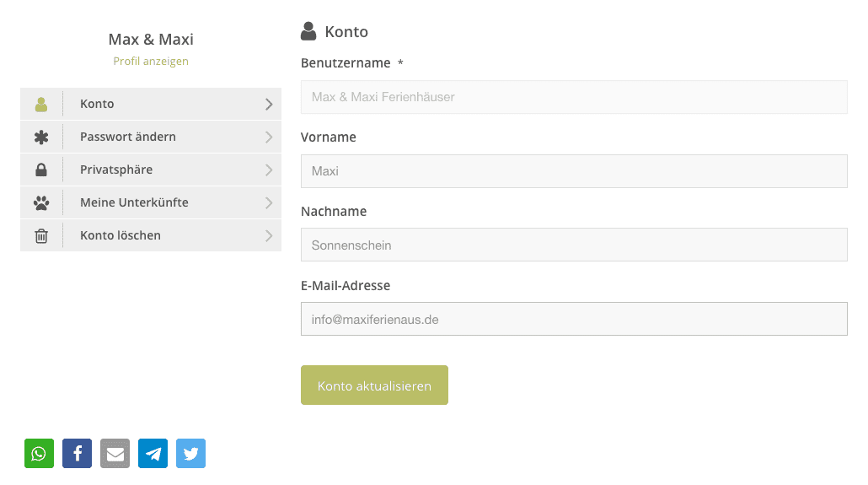The height and width of the screenshot is (485, 868).
Task: Open the Konto löschen menu item
Action: pyautogui.click(x=151, y=235)
